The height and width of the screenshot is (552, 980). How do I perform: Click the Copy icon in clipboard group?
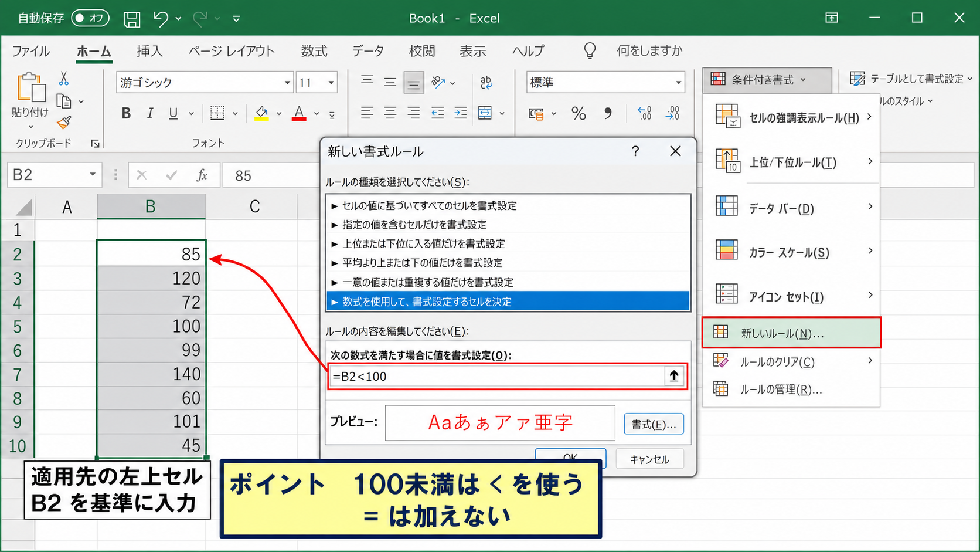coord(63,101)
